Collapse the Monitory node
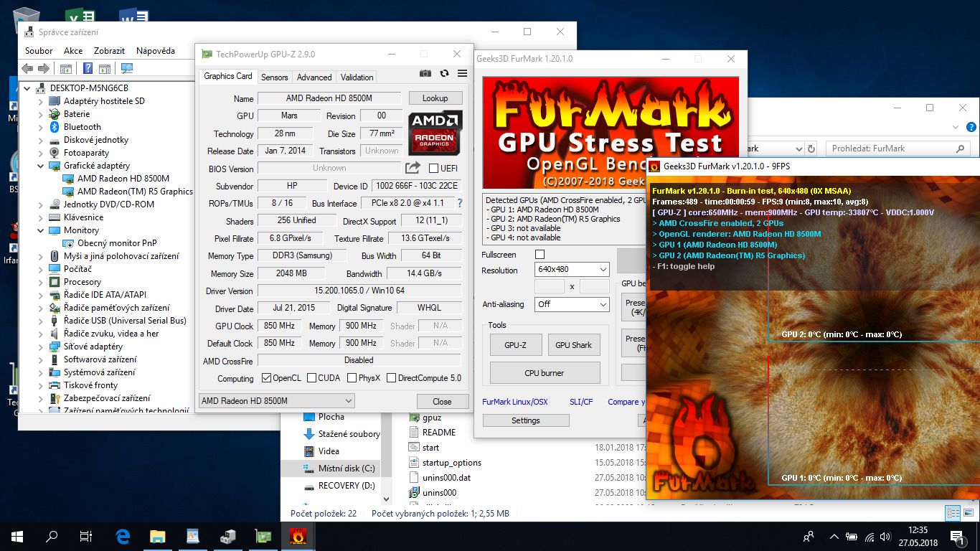The width and height of the screenshot is (980, 551). [x=41, y=230]
